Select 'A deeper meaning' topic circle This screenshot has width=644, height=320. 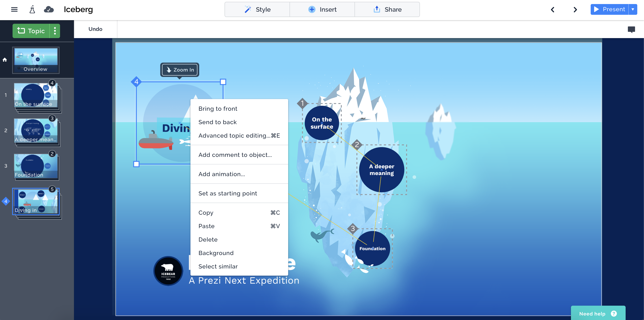(x=382, y=170)
